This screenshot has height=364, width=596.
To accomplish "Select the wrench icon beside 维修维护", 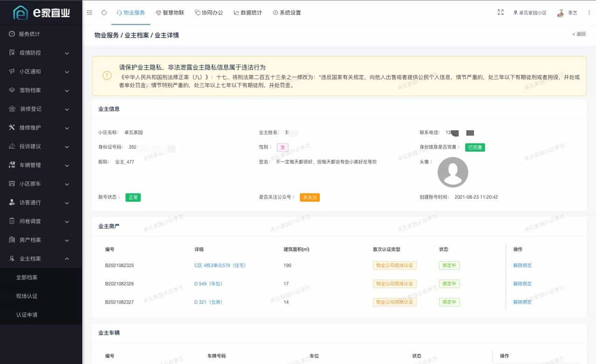I will 11,128.
